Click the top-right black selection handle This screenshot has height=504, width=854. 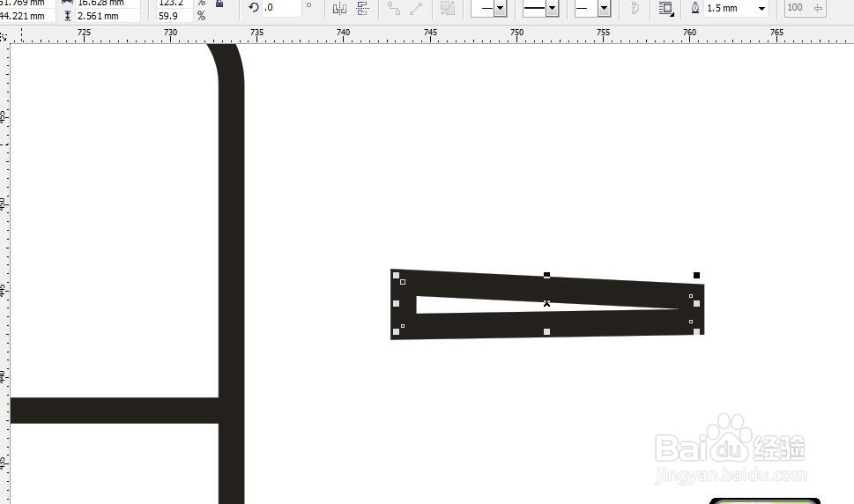coord(696,276)
